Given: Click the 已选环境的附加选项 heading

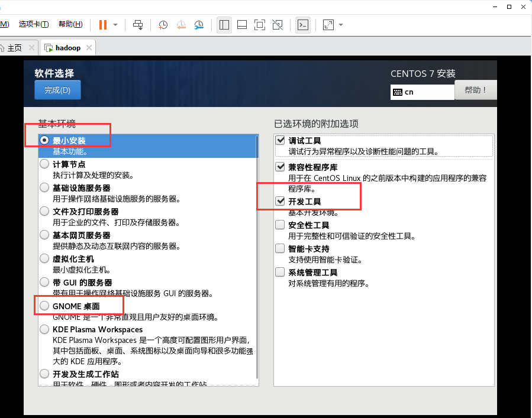Looking at the screenshot, I should point(316,124).
